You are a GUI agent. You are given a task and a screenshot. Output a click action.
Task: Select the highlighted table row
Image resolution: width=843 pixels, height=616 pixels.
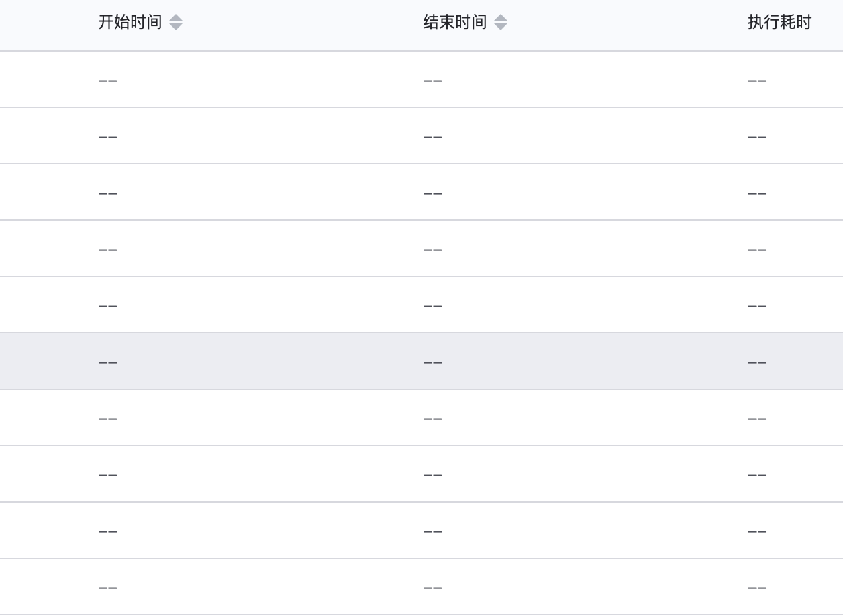pos(421,361)
